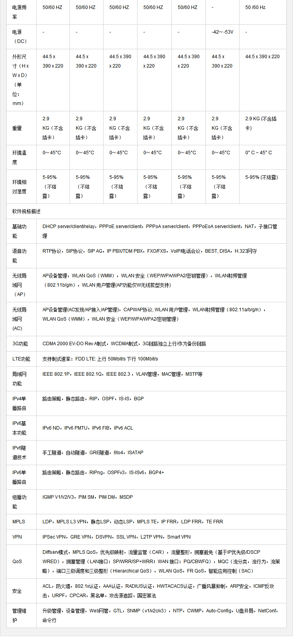Click the IPSec VPN, GRE VPN text line
Viewport: 293px width, 644px height.
(x=116, y=537)
